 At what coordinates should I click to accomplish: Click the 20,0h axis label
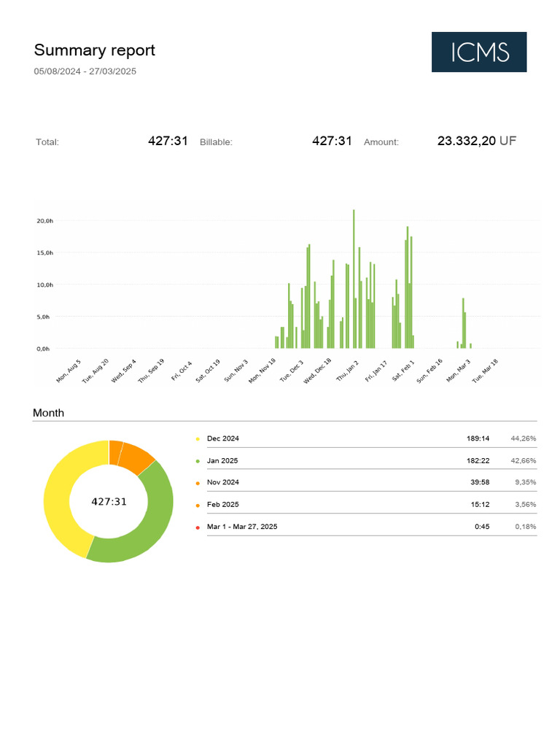(x=44, y=220)
